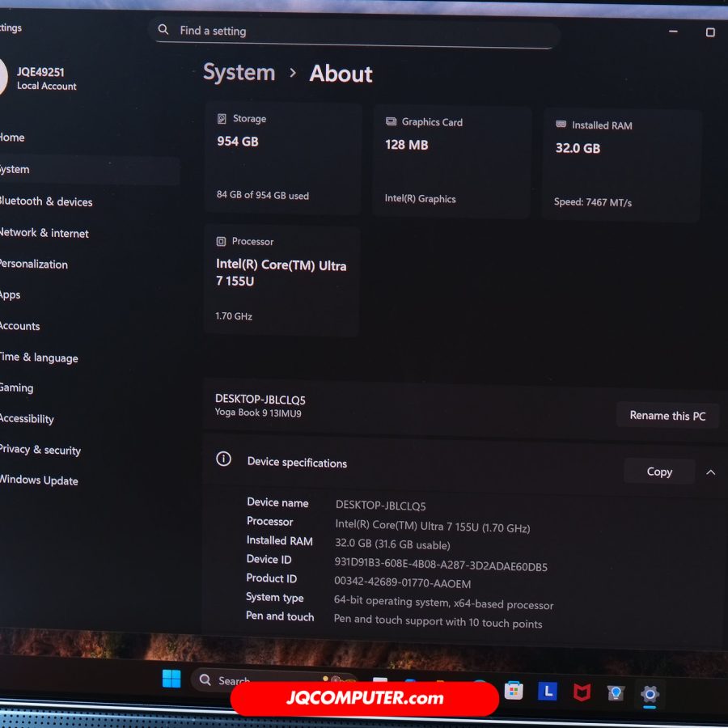The width and height of the screenshot is (728, 728).
Task: Click the Processor Intel Core Ultra 7 card
Action: click(281, 280)
